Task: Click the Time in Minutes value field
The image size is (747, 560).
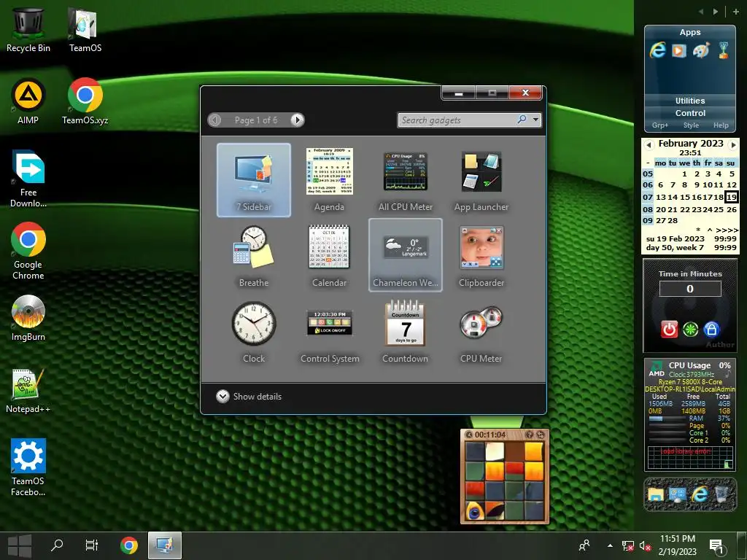Action: click(x=690, y=289)
